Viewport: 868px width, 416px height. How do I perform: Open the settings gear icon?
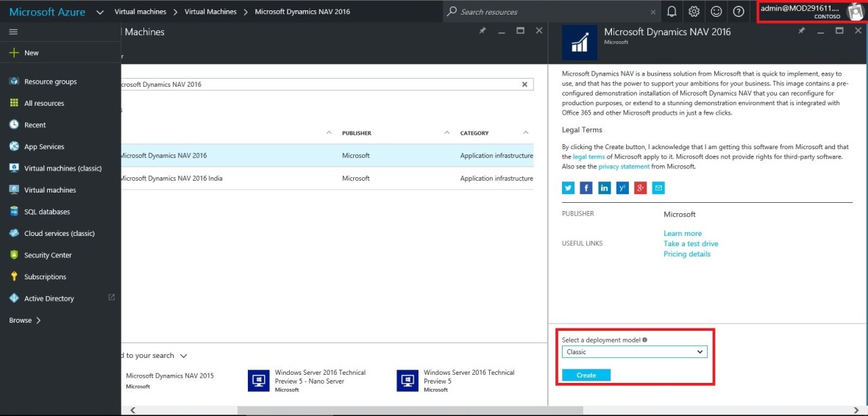[694, 12]
